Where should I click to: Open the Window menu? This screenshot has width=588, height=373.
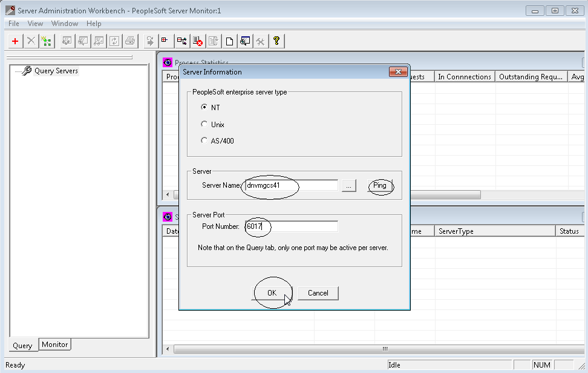coord(65,24)
